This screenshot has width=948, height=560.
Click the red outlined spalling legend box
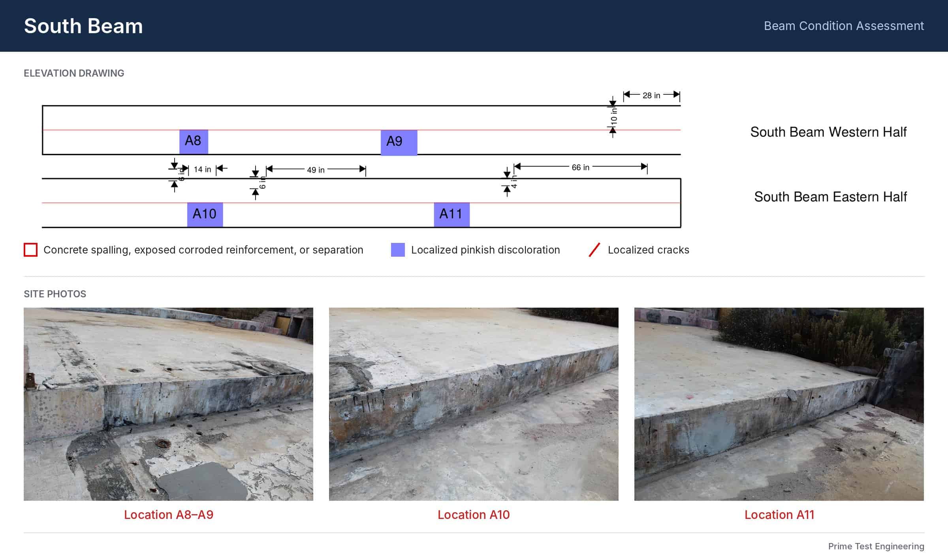[30, 250]
